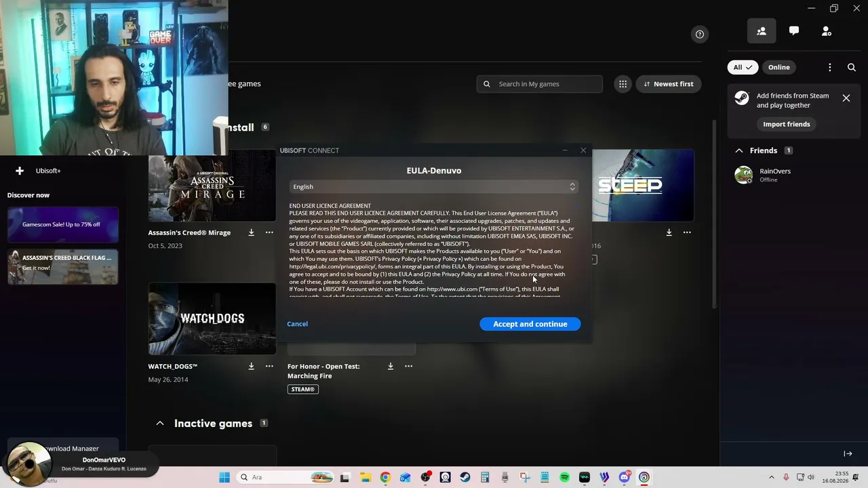
Task: Click Import friends button
Action: tap(787, 124)
